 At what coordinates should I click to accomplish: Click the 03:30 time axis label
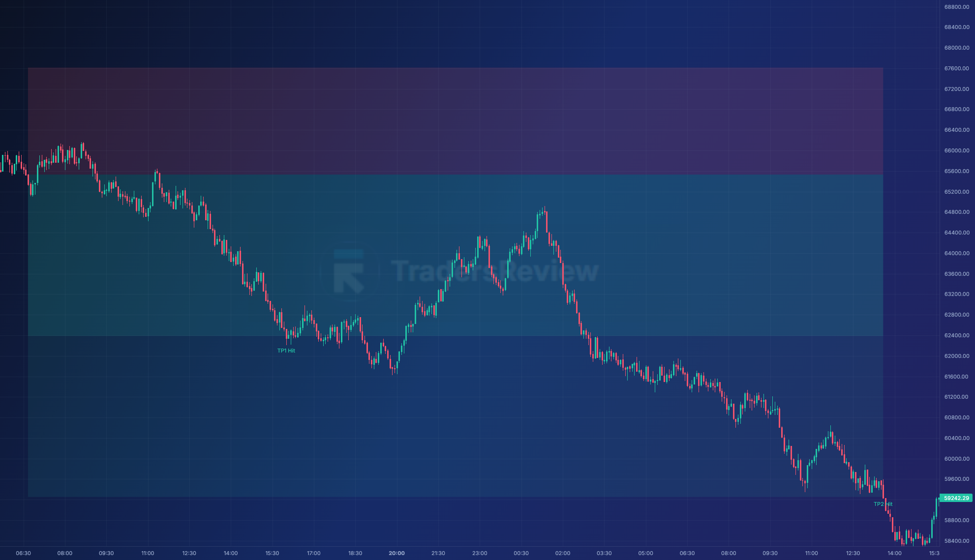coord(604,553)
